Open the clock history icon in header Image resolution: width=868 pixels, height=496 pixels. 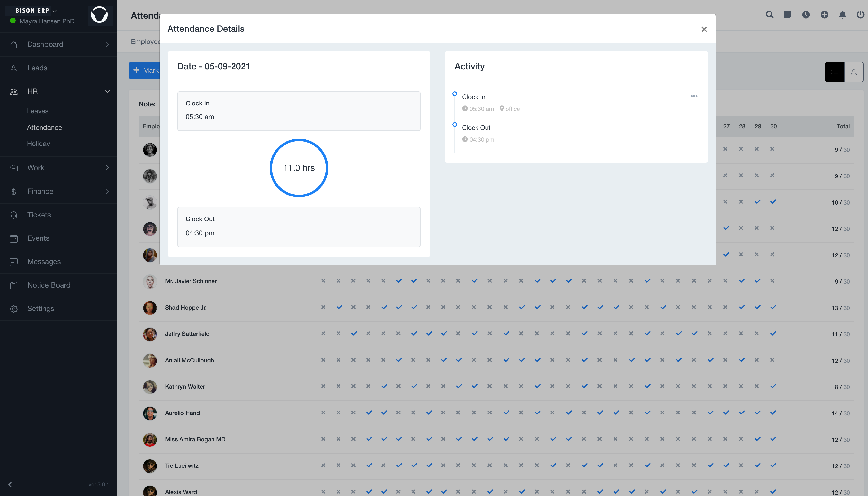click(x=806, y=15)
